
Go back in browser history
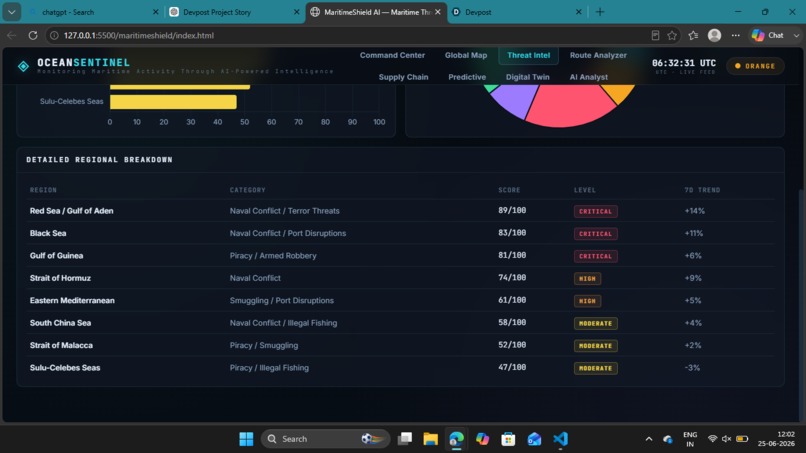click(11, 35)
